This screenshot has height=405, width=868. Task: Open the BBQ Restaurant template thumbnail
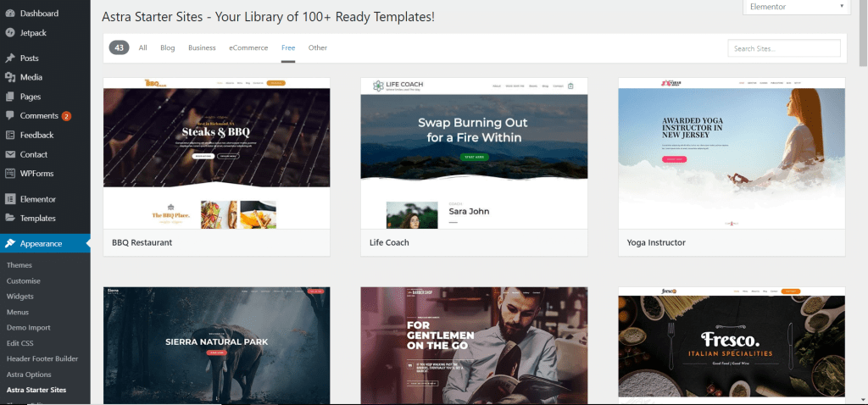[216, 153]
